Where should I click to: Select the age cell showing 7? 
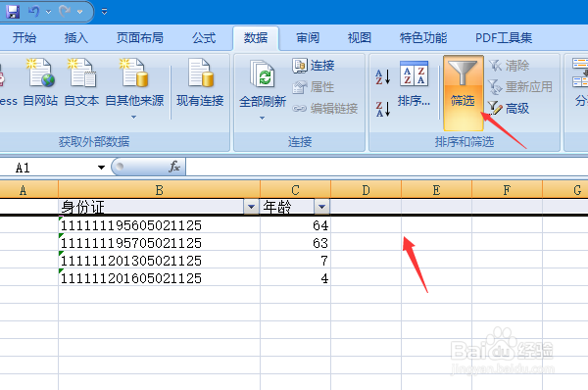point(295,261)
